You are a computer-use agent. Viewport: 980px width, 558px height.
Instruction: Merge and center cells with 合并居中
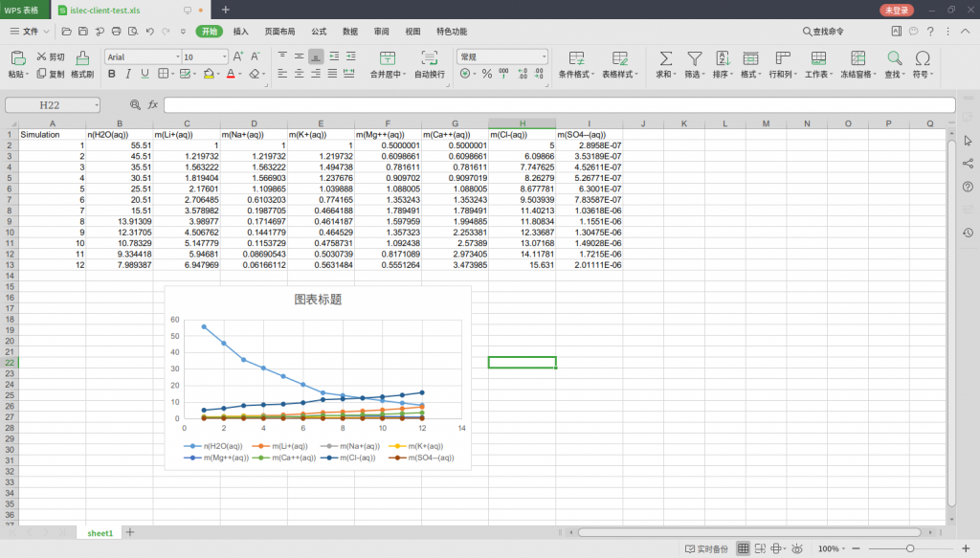388,65
